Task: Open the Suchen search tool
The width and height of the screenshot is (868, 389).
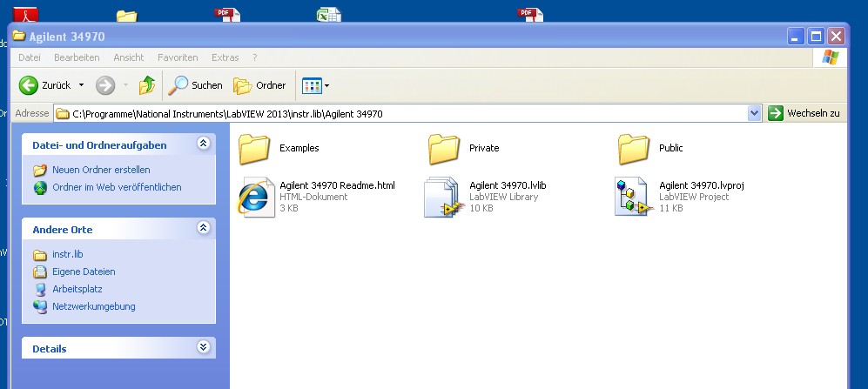Action: click(195, 85)
